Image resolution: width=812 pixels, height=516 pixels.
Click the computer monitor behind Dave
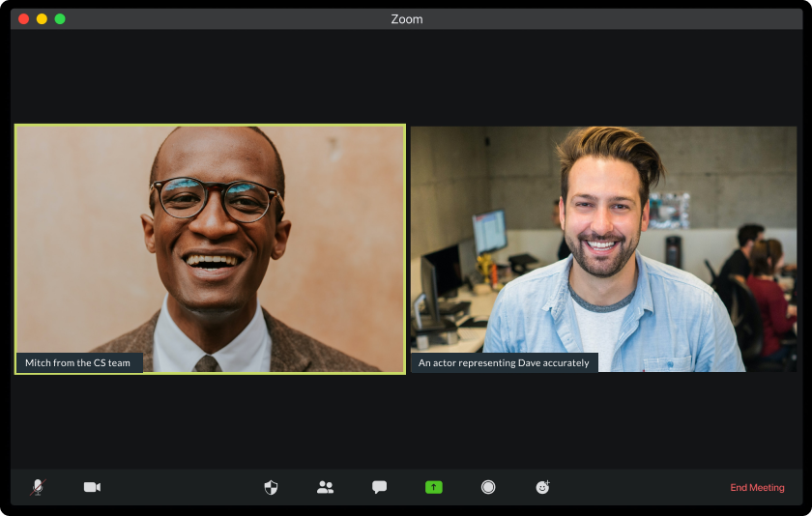coord(489,231)
